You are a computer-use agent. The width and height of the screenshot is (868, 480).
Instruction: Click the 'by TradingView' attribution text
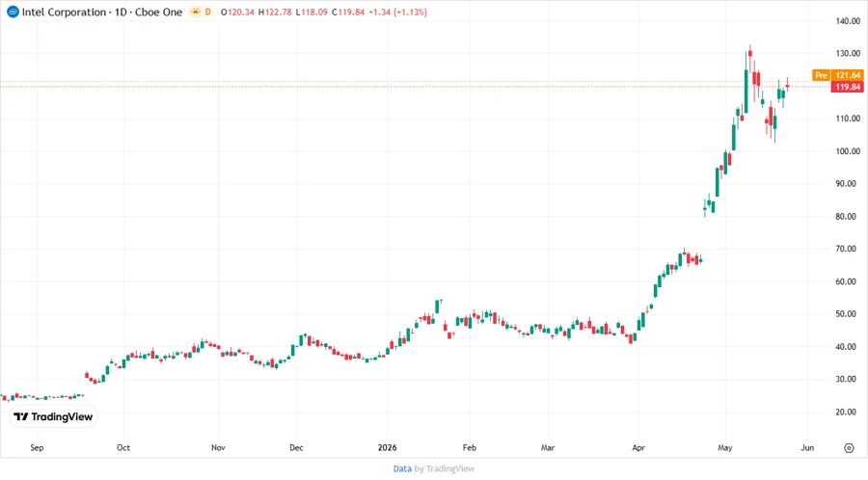coord(445,469)
